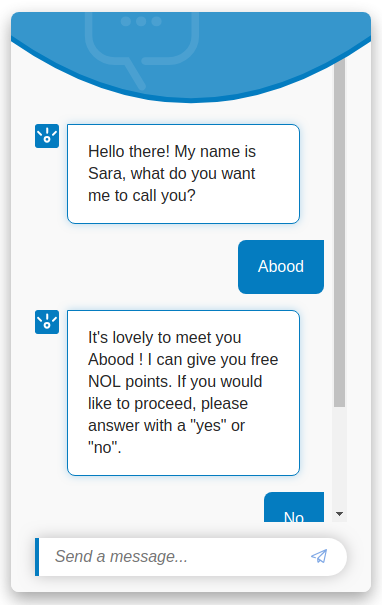Image resolution: width=382 pixels, height=605 pixels.
Task: Select the "Abood" user message bubble
Action: (281, 267)
